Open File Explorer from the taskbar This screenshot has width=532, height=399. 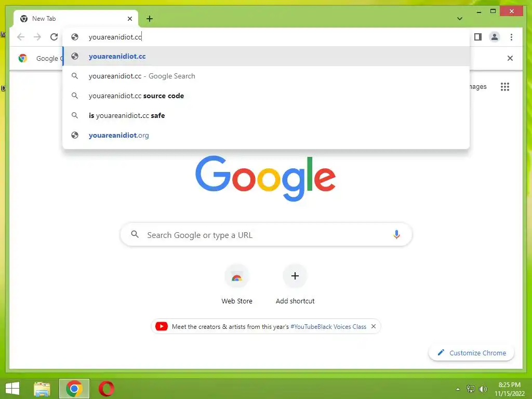point(42,389)
